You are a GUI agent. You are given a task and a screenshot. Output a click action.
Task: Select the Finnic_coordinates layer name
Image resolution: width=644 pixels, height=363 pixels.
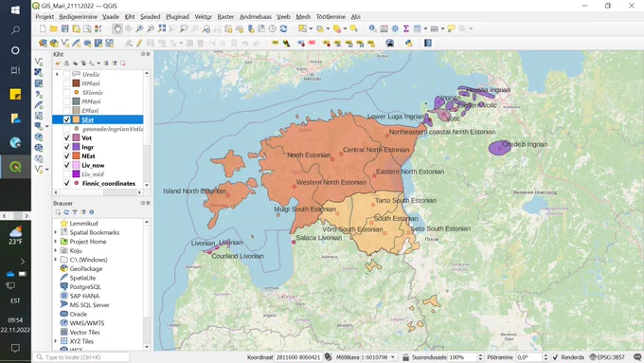[108, 183]
